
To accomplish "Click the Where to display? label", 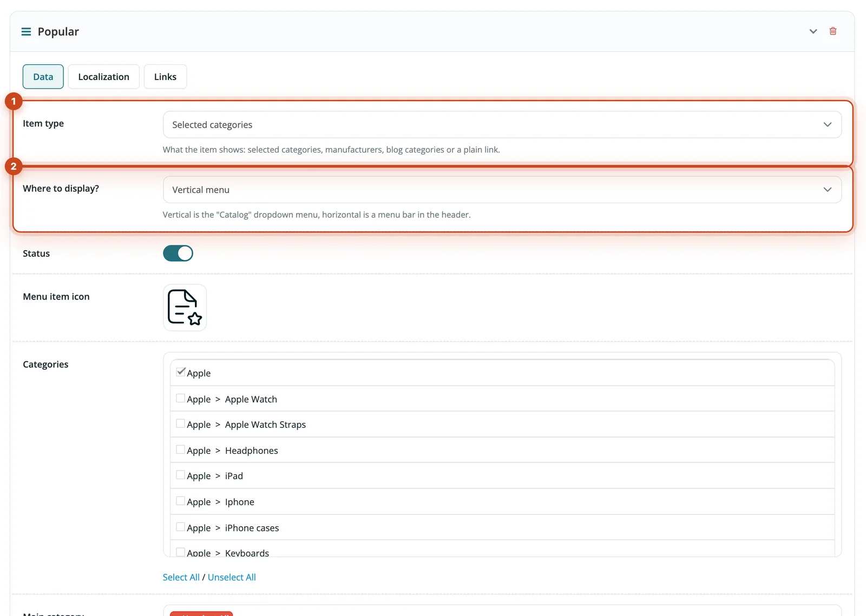I will 61,188.
